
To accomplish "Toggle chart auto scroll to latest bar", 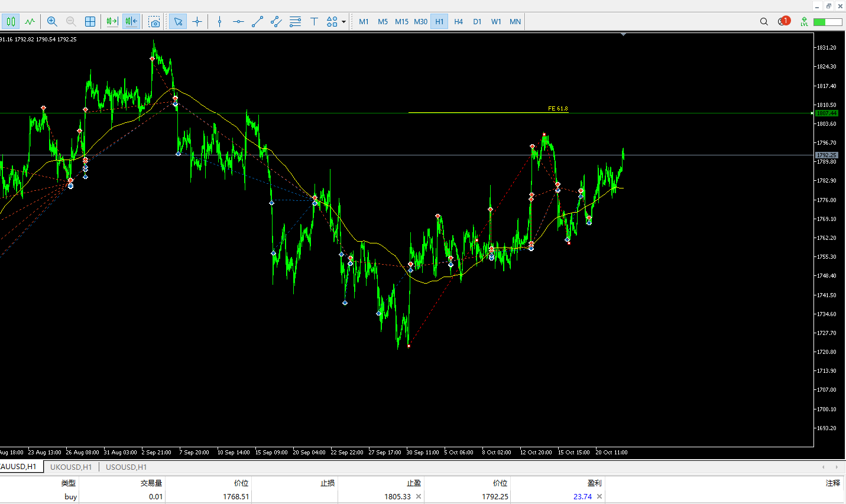I will 112,22.
